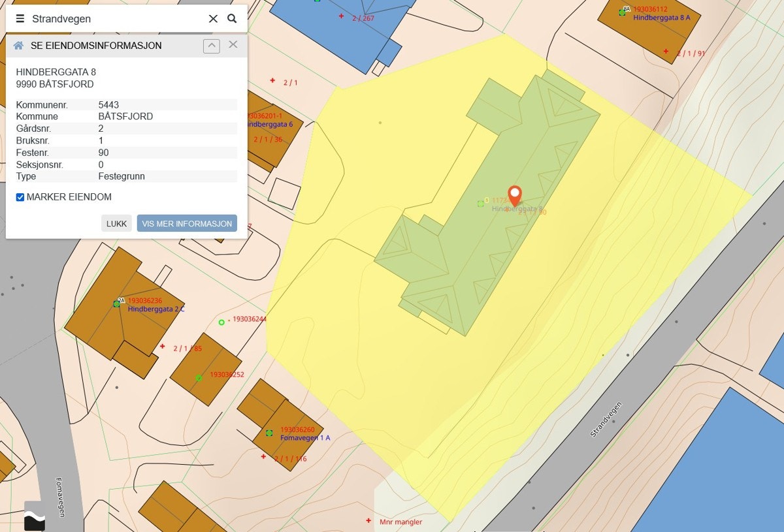Clear the Strandvegen search using the X icon
This screenshot has width=784, height=532.
pyautogui.click(x=213, y=18)
